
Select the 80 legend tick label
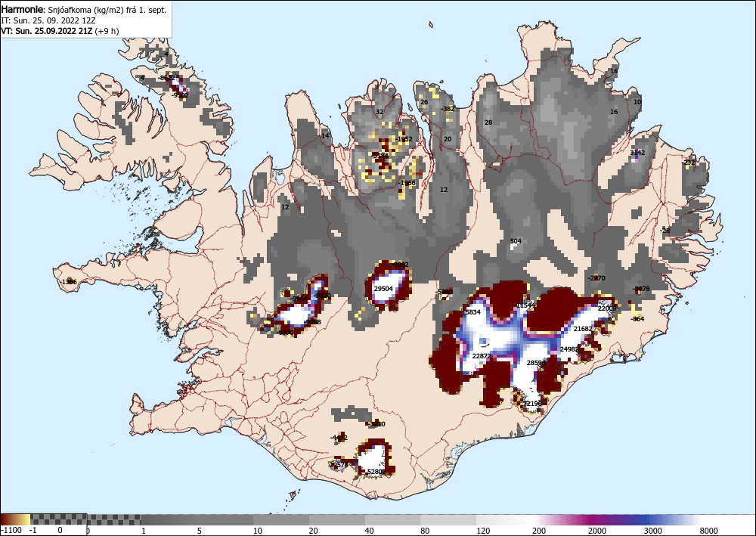pyautogui.click(x=425, y=531)
